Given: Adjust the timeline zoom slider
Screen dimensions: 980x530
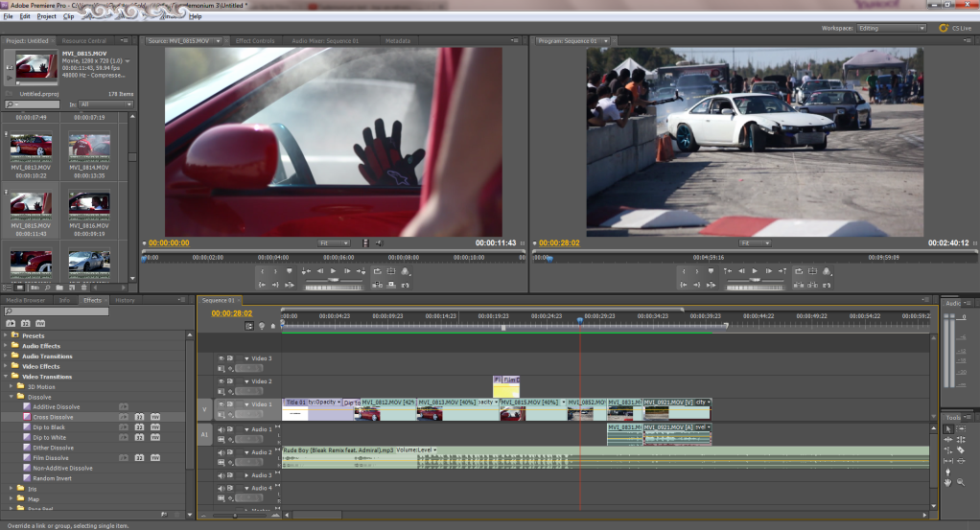Looking at the screenshot, I should pyautogui.click(x=236, y=516).
